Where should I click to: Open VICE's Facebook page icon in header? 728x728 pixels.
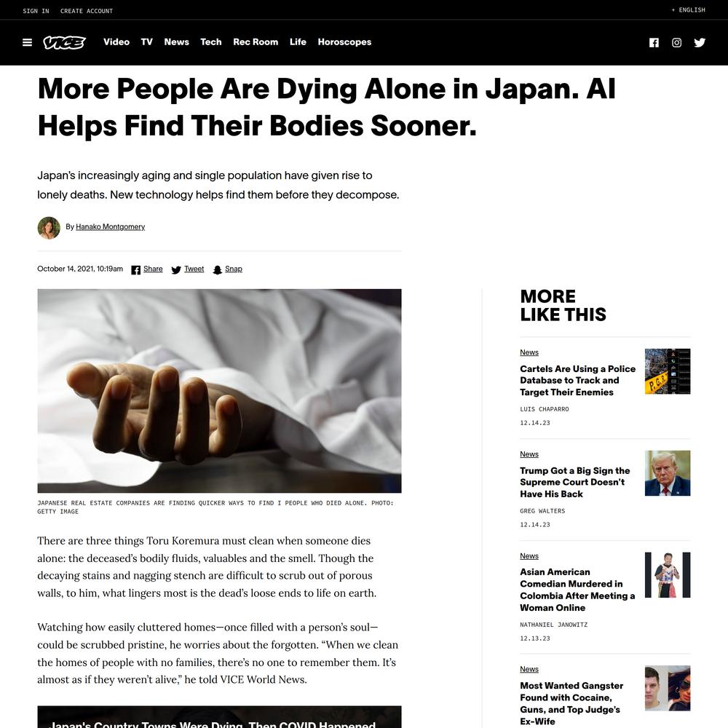pos(654,43)
